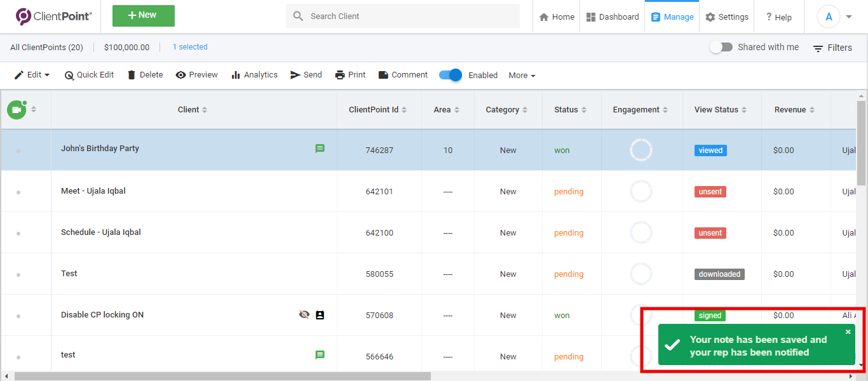Open the comment icon on test row

click(x=320, y=355)
